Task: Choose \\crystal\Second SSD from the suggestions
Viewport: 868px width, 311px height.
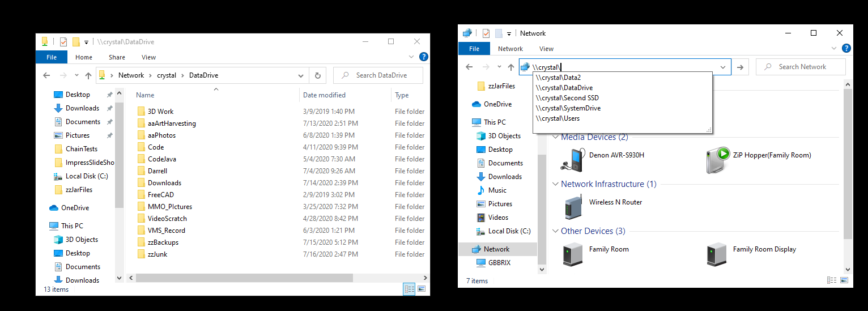Action: click(x=566, y=98)
